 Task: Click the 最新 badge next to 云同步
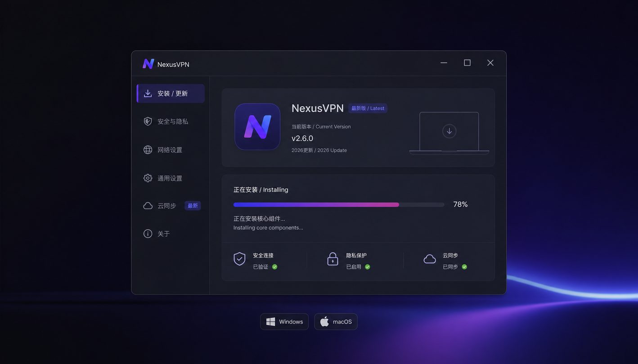tap(193, 206)
